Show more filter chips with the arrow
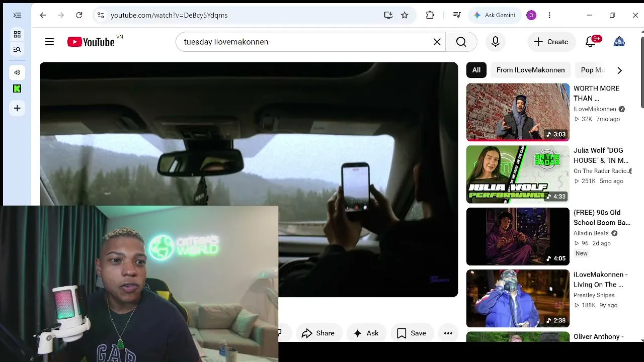The height and width of the screenshot is (362, 644). point(619,70)
